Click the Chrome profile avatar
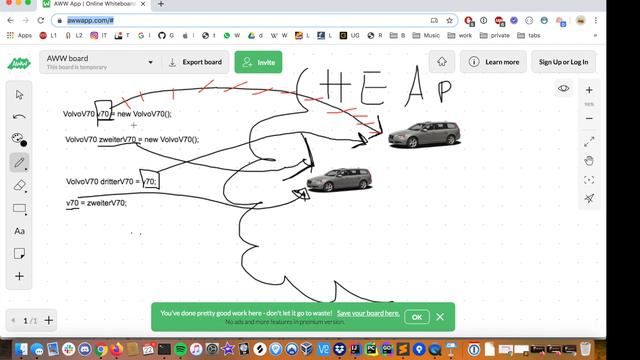Image resolution: width=640 pixels, height=360 pixels. click(580, 20)
